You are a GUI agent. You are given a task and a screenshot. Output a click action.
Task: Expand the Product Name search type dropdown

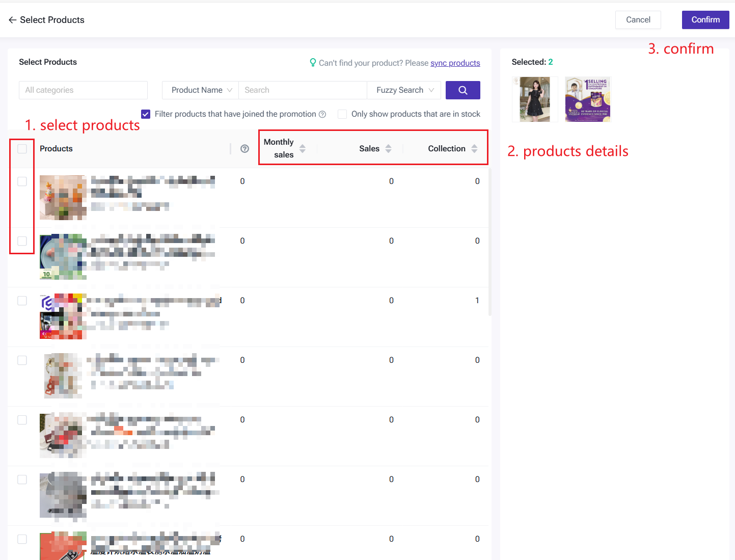[x=200, y=90]
